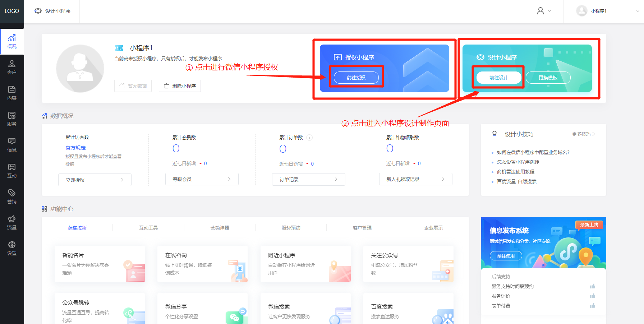Click the LOGO in the top-left corner

12,11
